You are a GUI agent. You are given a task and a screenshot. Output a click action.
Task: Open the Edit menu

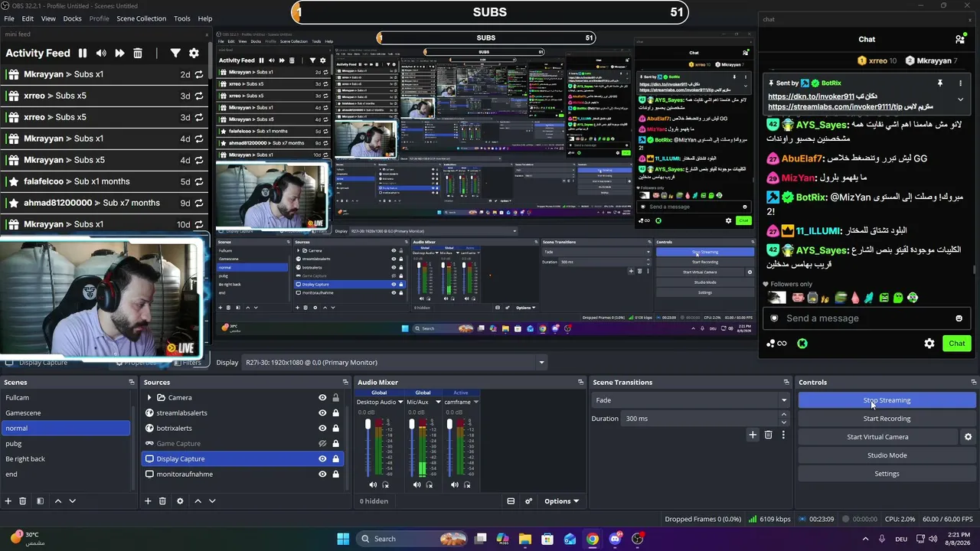tap(28, 18)
